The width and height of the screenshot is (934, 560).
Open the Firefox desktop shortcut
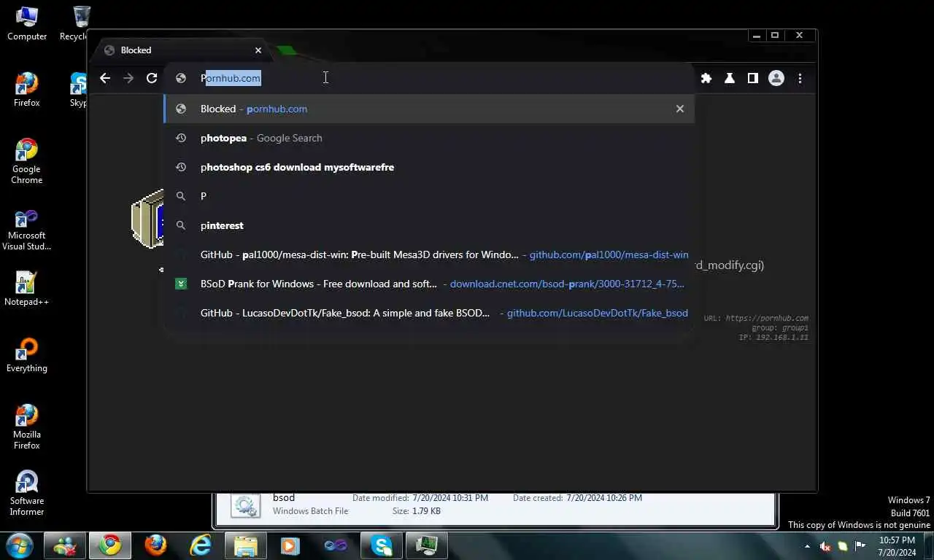pos(27,90)
